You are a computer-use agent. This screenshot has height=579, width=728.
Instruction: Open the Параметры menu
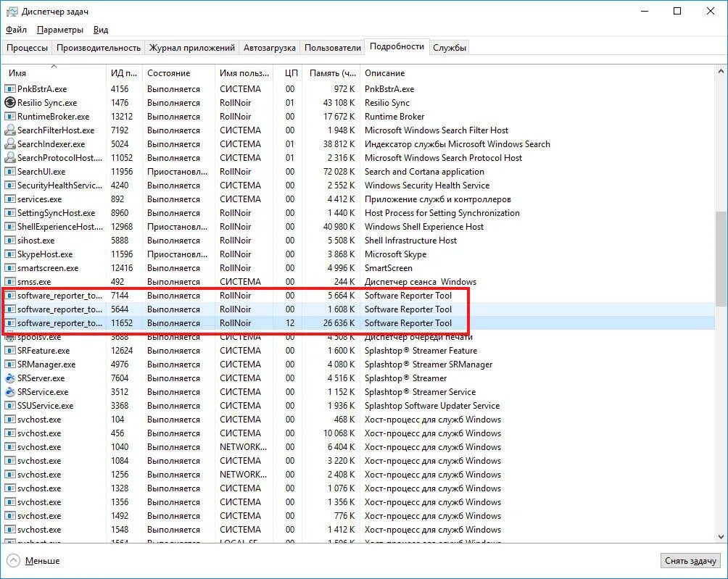60,30
